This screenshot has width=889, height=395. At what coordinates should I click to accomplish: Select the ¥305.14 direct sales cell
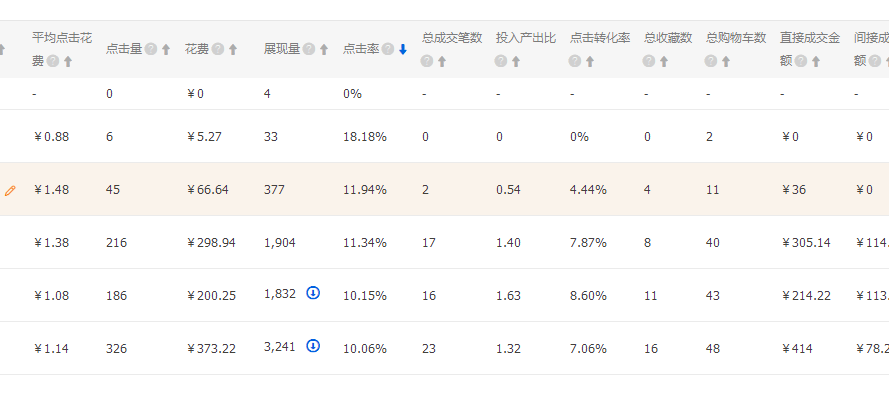click(x=806, y=243)
